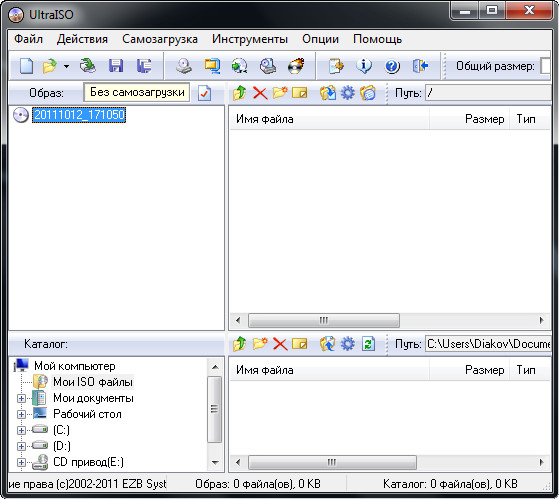
Task: Click Up folder icon in catalog toolbar
Action: (240, 344)
